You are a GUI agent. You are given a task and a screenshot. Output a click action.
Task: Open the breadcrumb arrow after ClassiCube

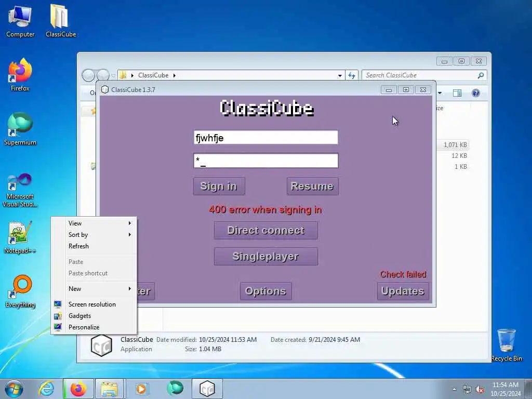click(175, 75)
